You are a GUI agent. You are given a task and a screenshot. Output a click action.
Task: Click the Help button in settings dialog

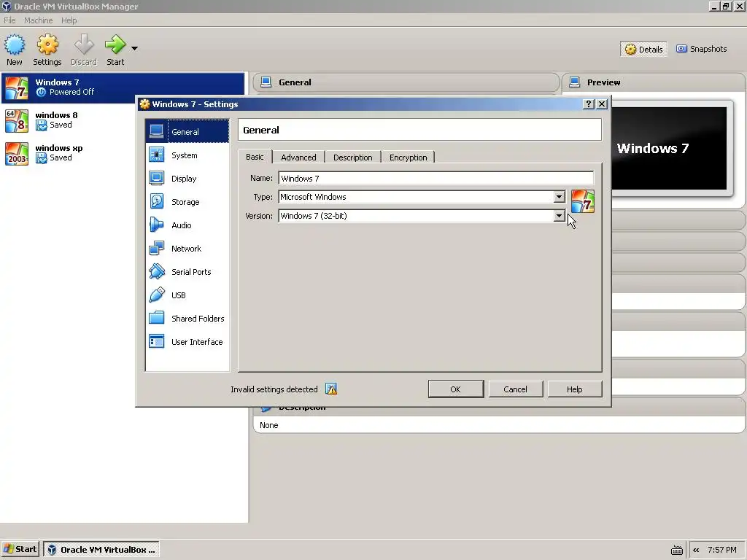tap(575, 389)
